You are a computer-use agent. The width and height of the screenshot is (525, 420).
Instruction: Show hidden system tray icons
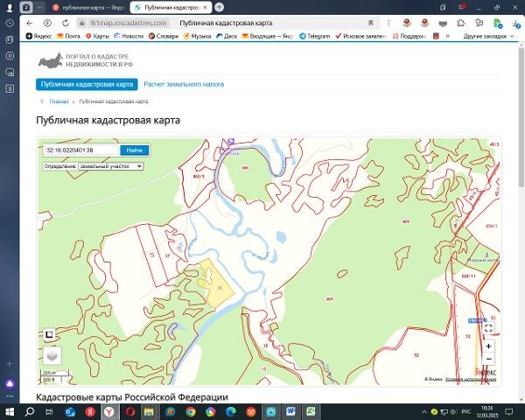tap(423, 411)
